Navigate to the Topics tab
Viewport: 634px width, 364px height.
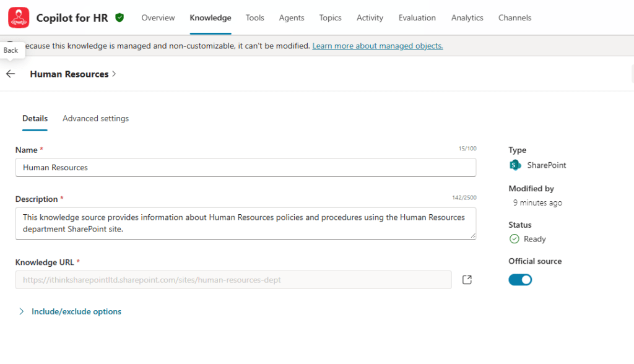coord(330,18)
